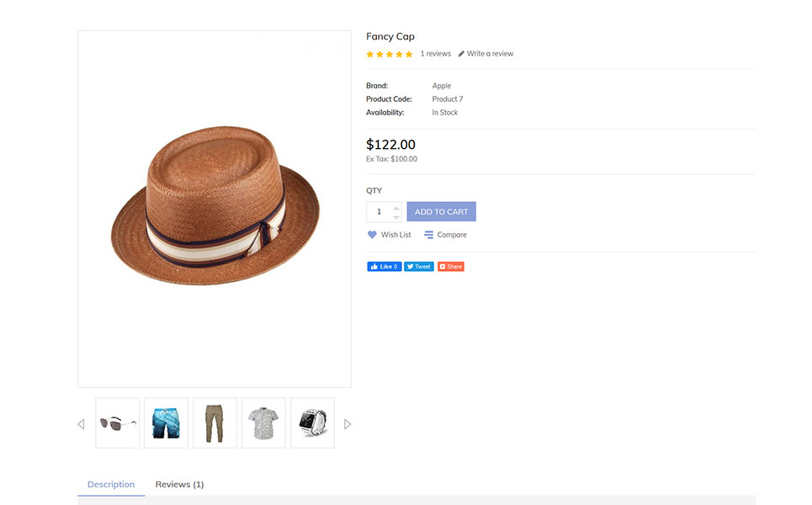Add the Fancy Cap to cart
Screen dimensions: 812x505
pyautogui.click(x=441, y=212)
